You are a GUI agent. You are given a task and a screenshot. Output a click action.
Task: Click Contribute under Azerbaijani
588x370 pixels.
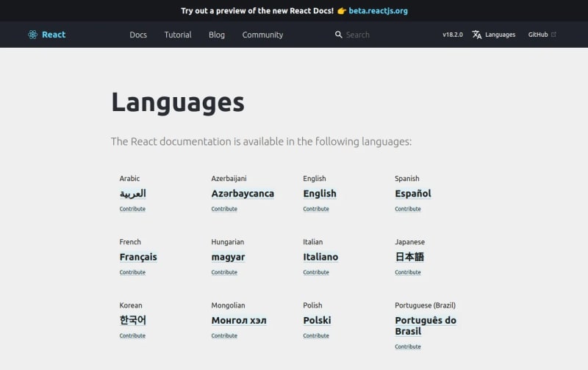(224, 209)
